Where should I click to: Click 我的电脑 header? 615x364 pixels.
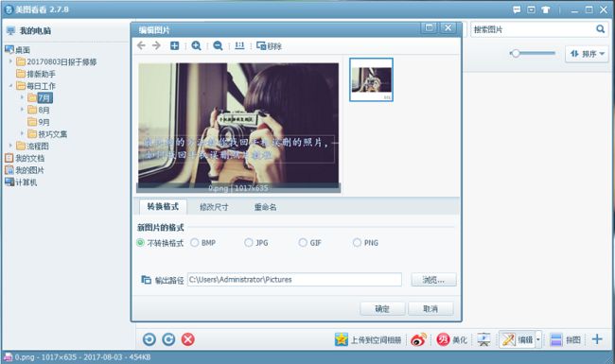click(x=35, y=30)
